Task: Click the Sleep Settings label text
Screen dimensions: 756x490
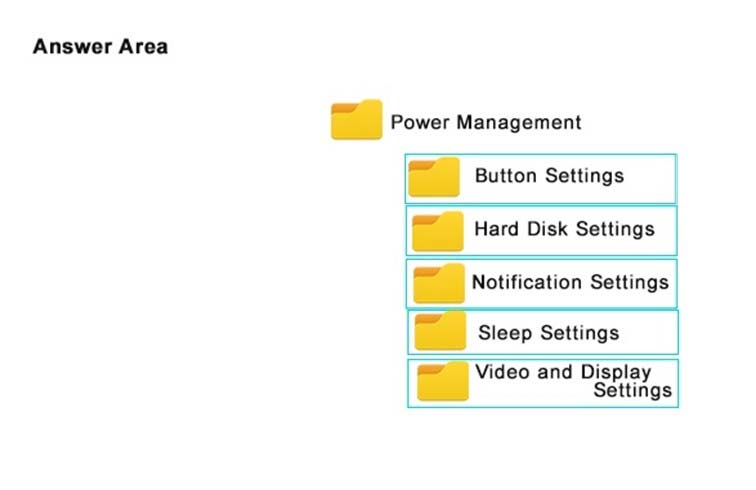Action: [549, 333]
